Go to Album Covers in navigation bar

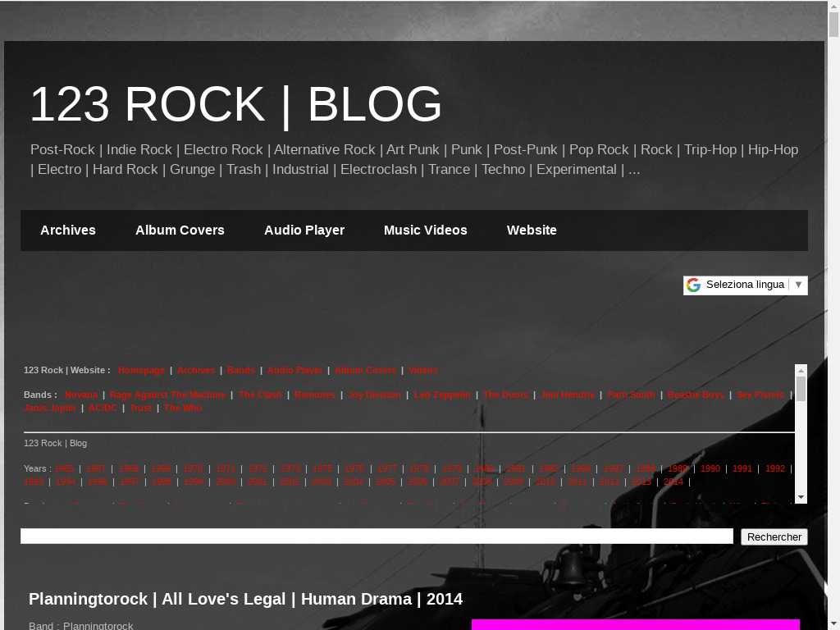pyautogui.click(x=180, y=231)
